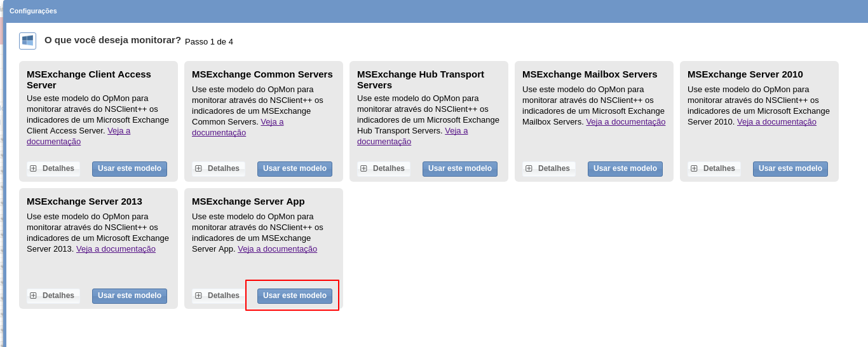This screenshot has height=347, width=868.
Task: Use the MSExchange Server App model
Action: pyautogui.click(x=295, y=296)
